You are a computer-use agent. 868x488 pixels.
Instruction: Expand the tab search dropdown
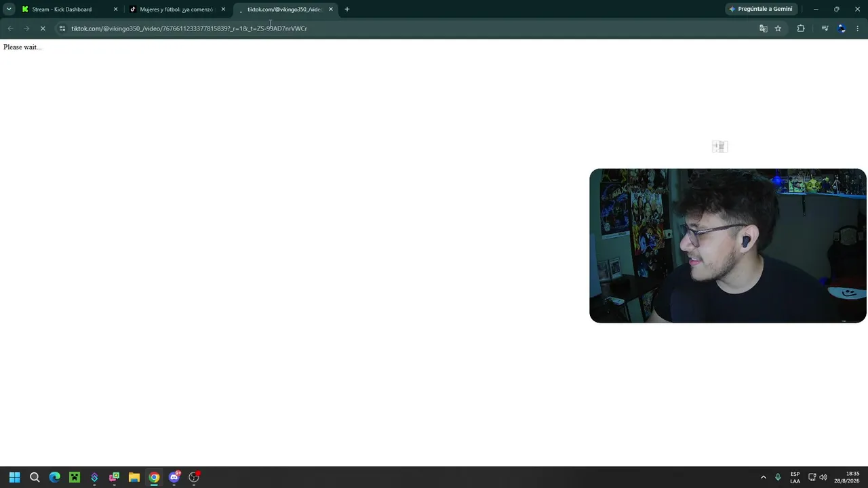point(9,9)
